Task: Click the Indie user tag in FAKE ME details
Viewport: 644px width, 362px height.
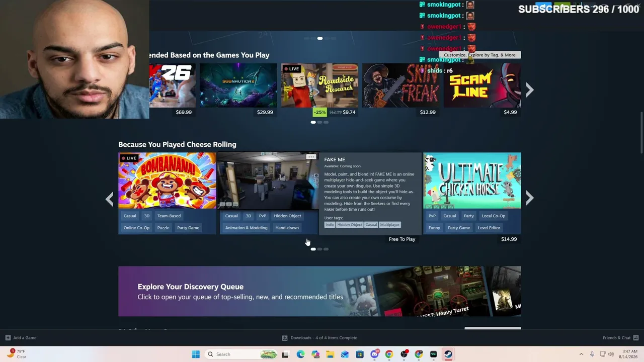Action: coord(330,225)
